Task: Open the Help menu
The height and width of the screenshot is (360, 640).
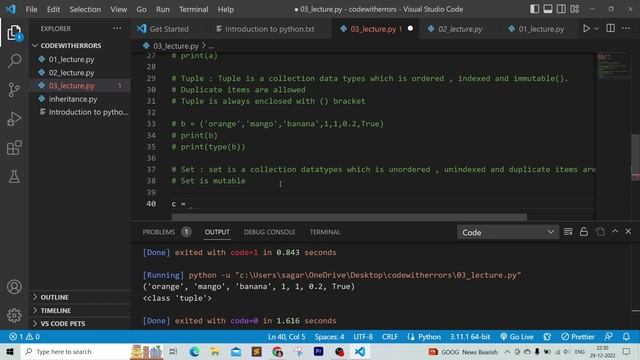Action: point(226,9)
